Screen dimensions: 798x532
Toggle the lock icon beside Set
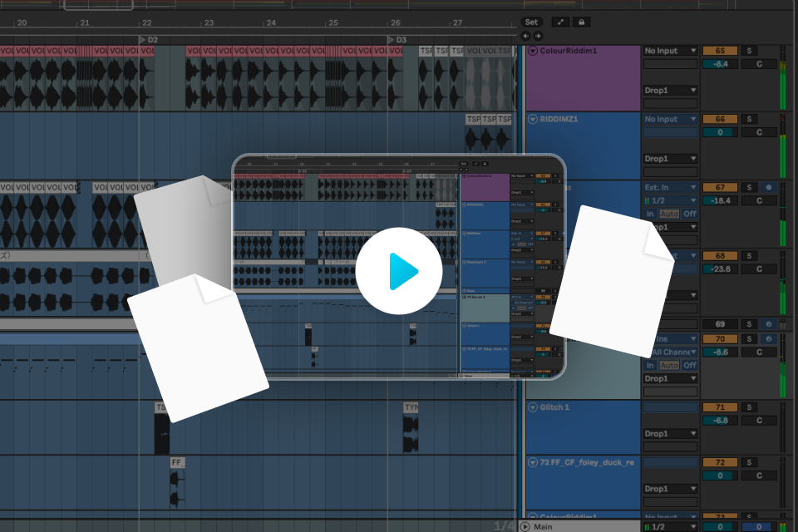[x=582, y=22]
